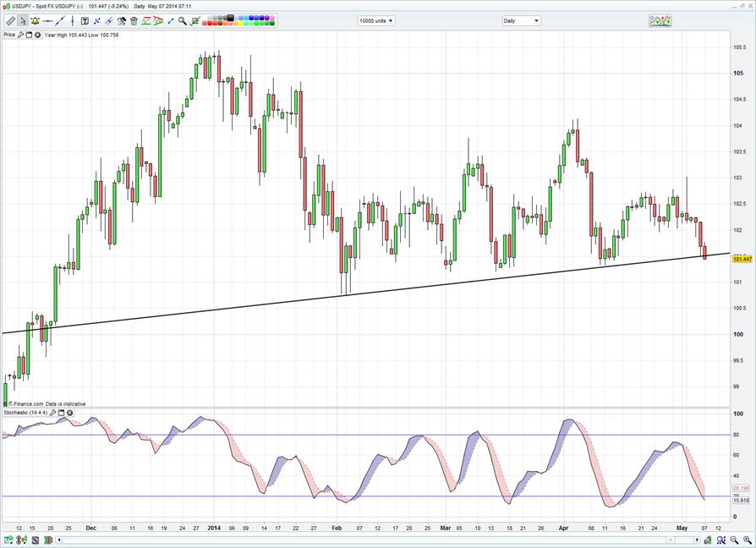
Task: Click the Price panel window icon
Action: (29, 35)
